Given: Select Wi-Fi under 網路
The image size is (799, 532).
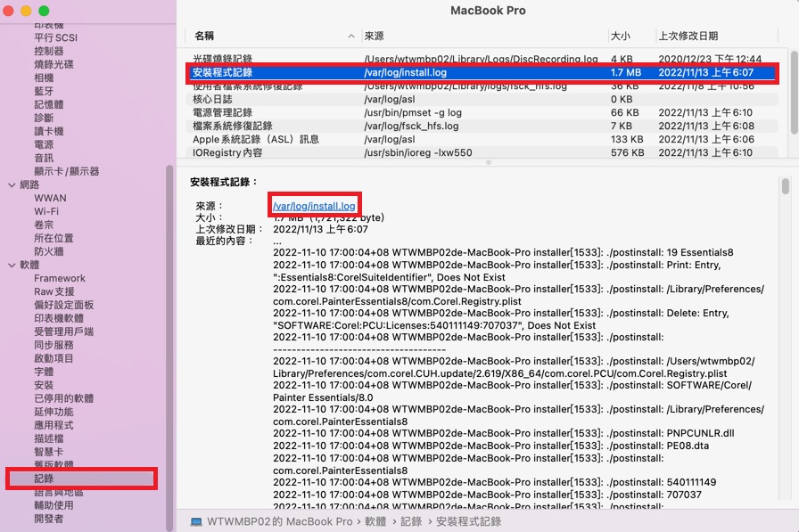Looking at the screenshot, I should tap(46, 211).
